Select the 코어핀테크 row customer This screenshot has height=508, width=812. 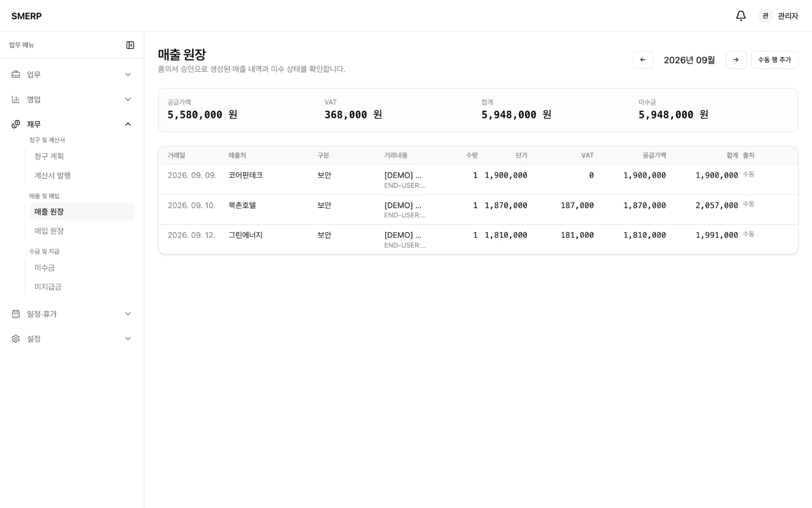point(246,175)
